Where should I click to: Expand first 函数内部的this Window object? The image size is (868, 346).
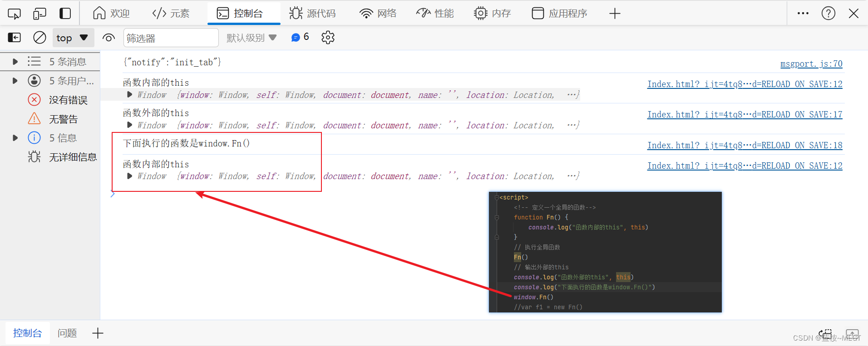[x=130, y=95]
